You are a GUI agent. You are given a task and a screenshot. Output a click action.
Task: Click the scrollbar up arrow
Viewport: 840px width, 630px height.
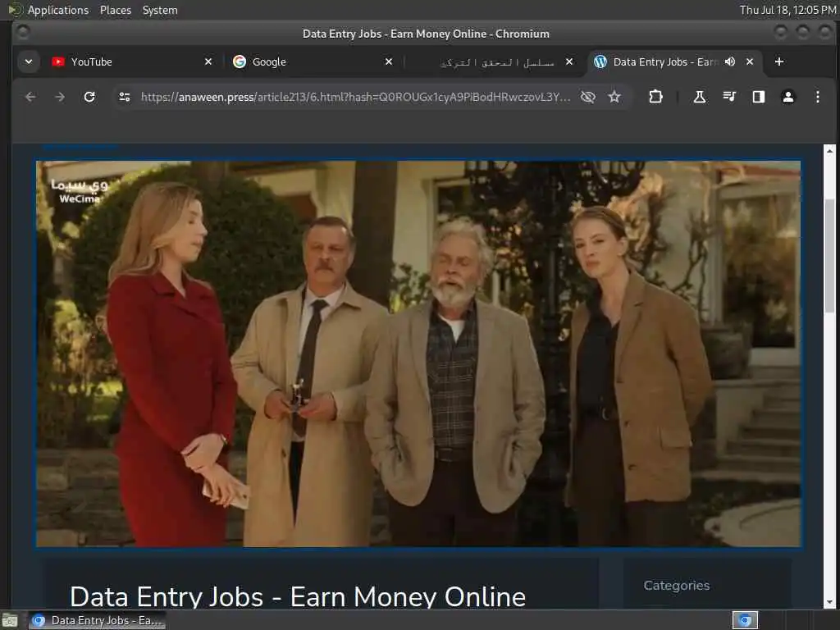point(830,150)
